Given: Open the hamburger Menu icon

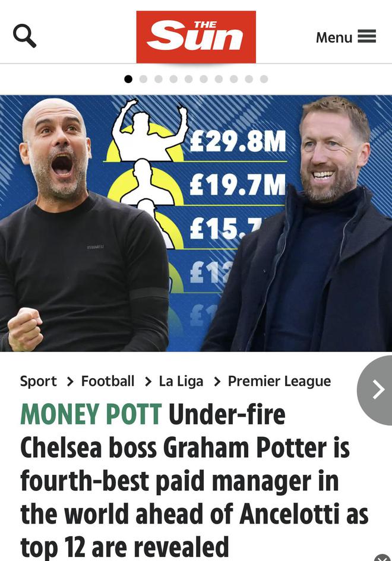Looking at the screenshot, I should [x=367, y=36].
